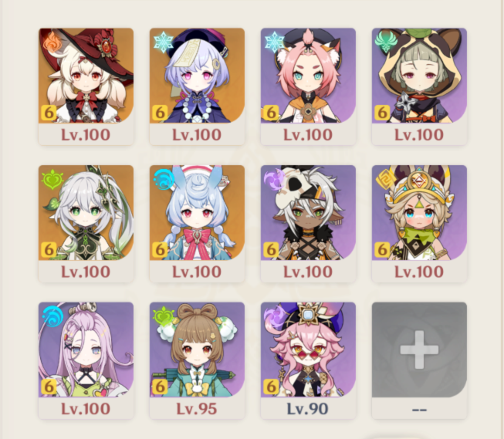Click Geo element icon on golden-crown character
The width and height of the screenshot is (504, 439).
385,179
